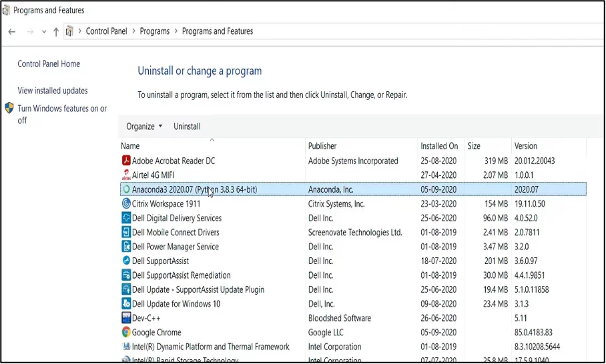Select the Adobe Acrobat Reader DC icon

tap(126, 161)
